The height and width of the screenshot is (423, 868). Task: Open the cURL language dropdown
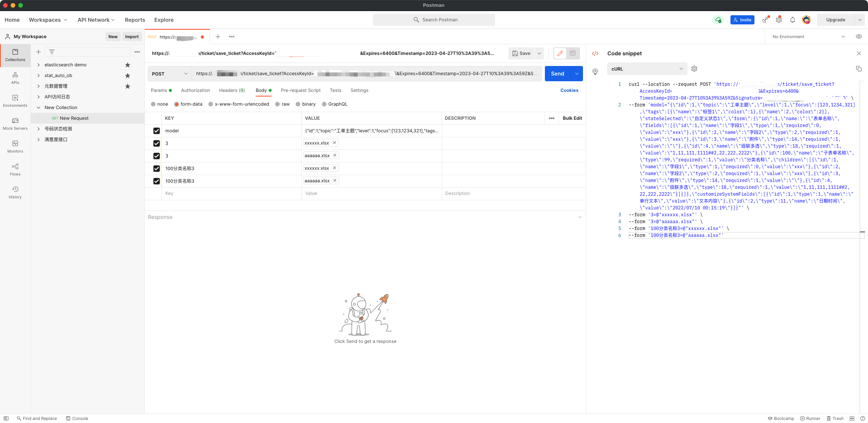pyautogui.click(x=647, y=69)
